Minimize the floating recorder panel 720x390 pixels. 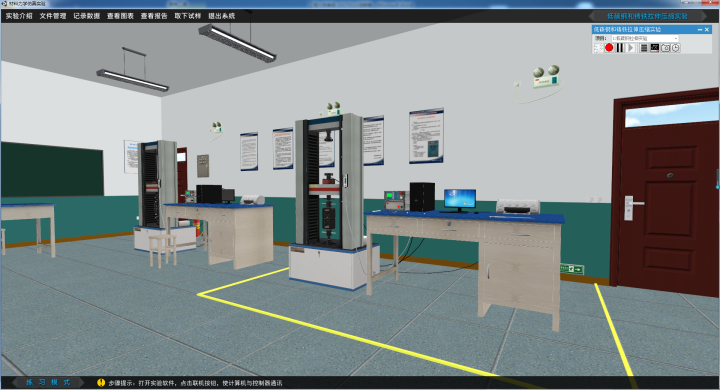pos(700,29)
